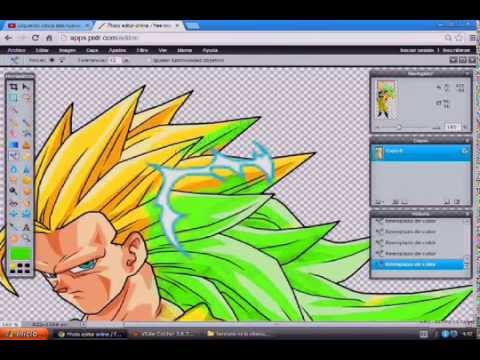Viewport: 480px width, 360px height.
Task: Select the Move tool arrow
Action: click(x=26, y=87)
